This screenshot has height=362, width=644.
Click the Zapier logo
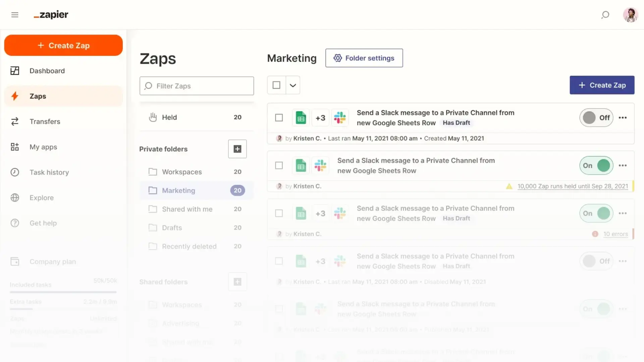[51, 15]
